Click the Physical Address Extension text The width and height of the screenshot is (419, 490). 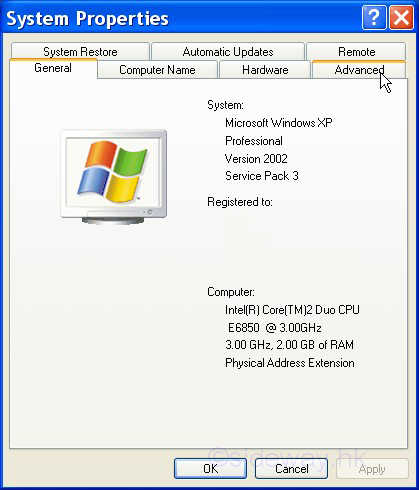(290, 363)
